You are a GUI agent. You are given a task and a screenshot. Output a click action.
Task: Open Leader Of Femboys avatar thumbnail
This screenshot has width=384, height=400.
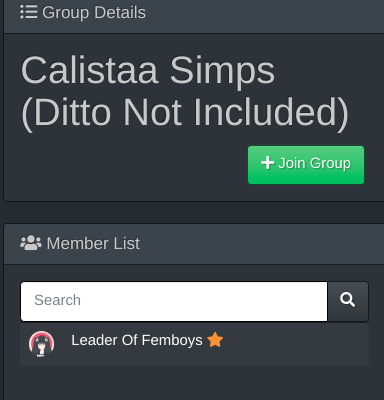point(41,344)
